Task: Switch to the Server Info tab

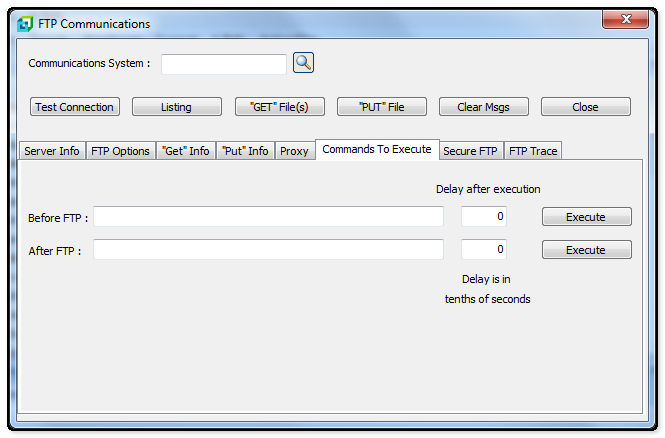Action: click(x=52, y=151)
